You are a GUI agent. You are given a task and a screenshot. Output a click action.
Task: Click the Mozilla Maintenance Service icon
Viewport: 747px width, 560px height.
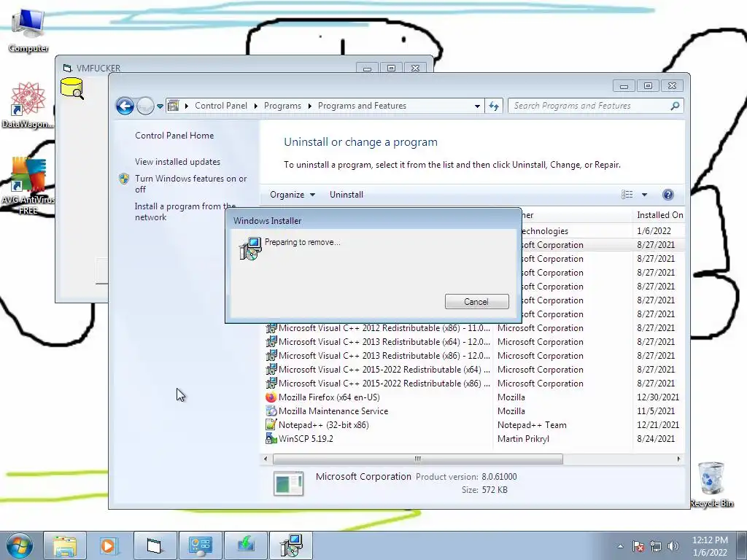(x=271, y=411)
